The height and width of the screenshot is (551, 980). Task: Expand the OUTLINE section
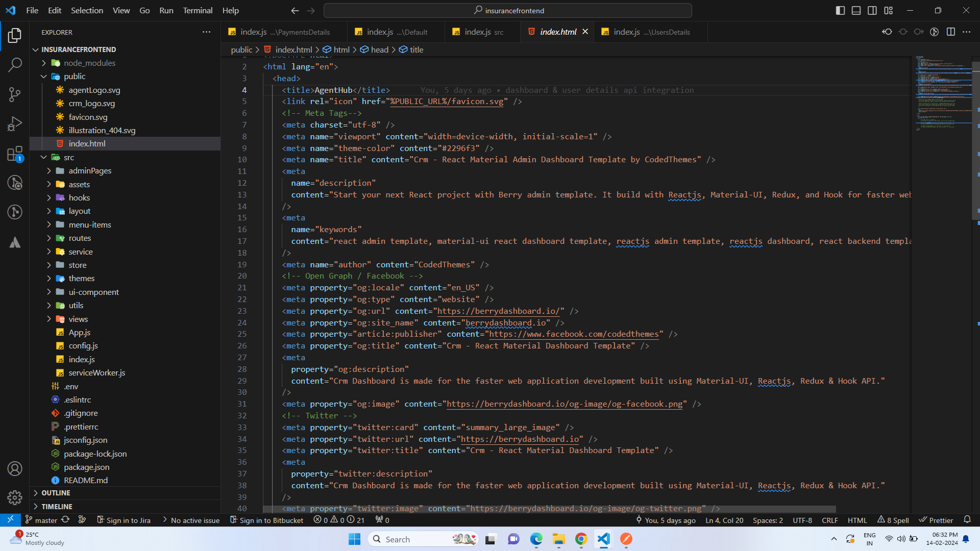pyautogui.click(x=56, y=493)
